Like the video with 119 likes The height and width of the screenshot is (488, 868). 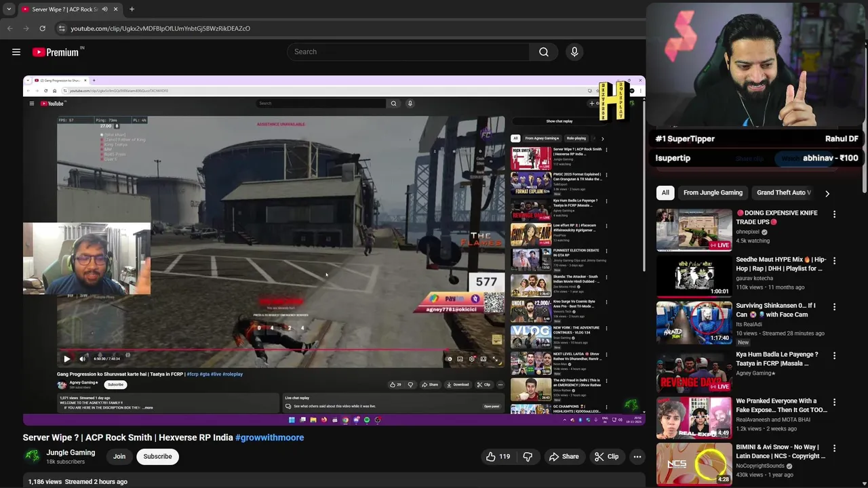(x=498, y=457)
